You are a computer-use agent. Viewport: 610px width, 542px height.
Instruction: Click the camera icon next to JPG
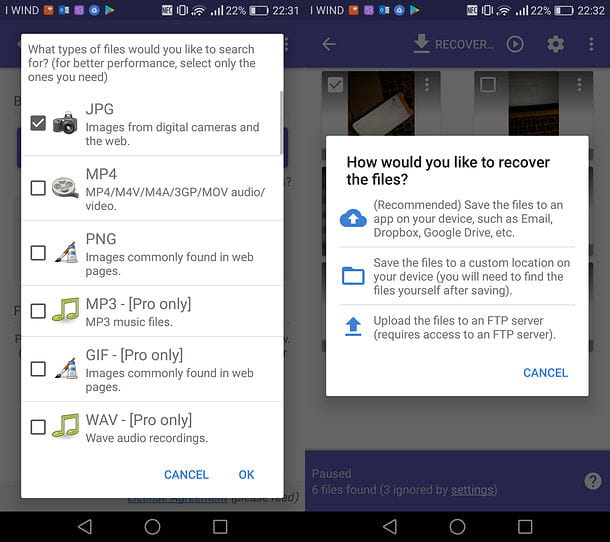[x=65, y=123]
